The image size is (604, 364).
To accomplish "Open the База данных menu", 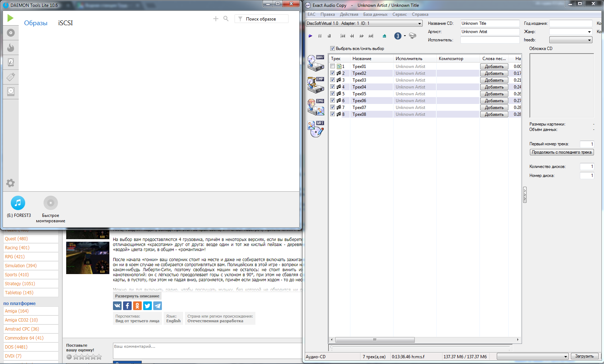I will coord(375,14).
